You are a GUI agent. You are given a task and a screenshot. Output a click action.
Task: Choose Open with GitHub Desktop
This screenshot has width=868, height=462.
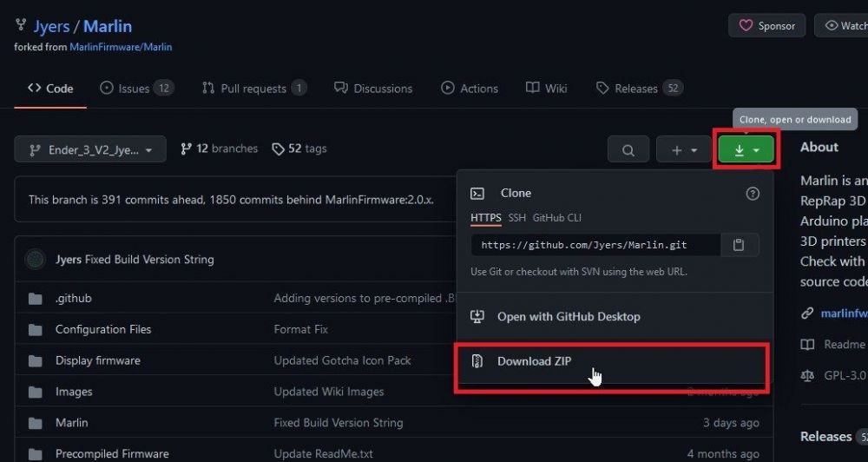(614, 317)
